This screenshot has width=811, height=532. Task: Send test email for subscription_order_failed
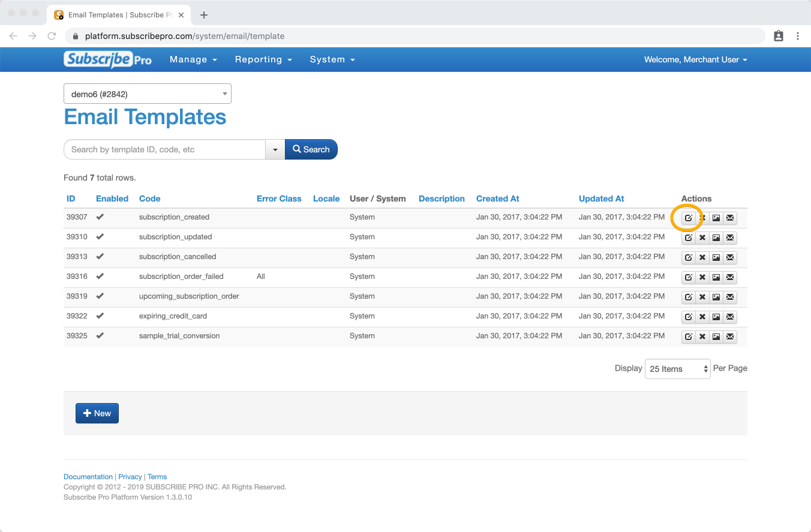tap(730, 278)
